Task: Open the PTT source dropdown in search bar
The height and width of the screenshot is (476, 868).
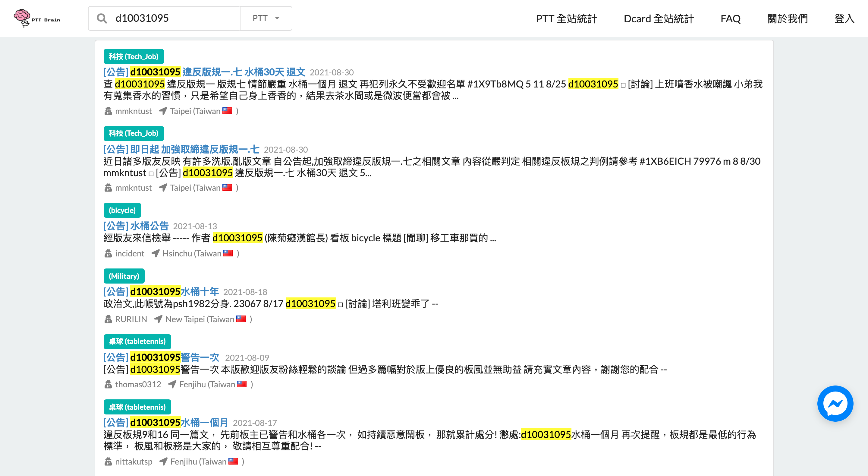Action: click(266, 18)
